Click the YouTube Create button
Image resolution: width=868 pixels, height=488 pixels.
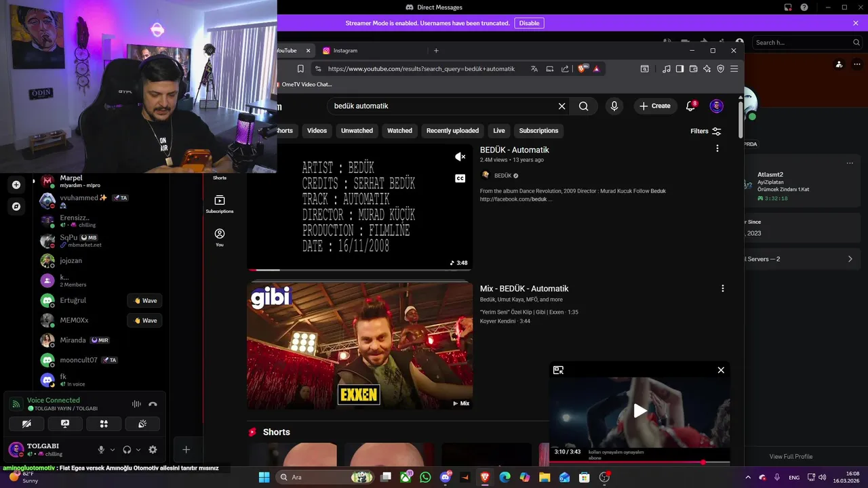[x=654, y=106]
